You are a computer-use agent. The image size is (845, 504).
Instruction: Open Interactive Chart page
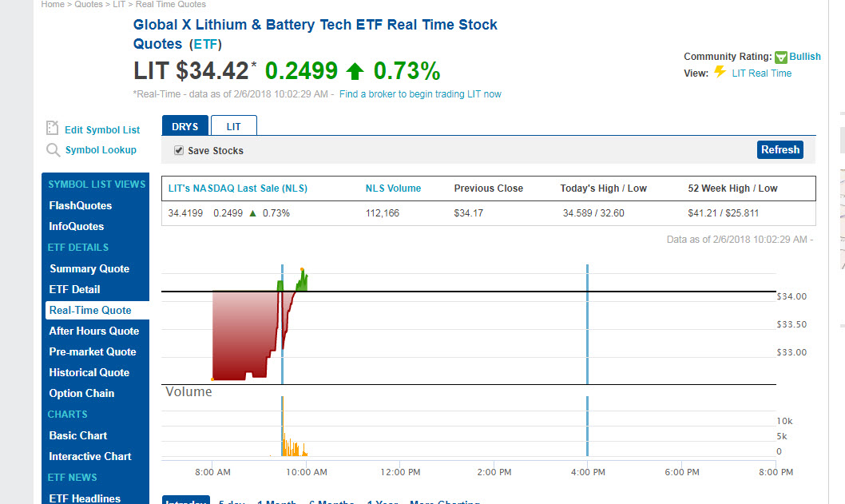pos(90,457)
